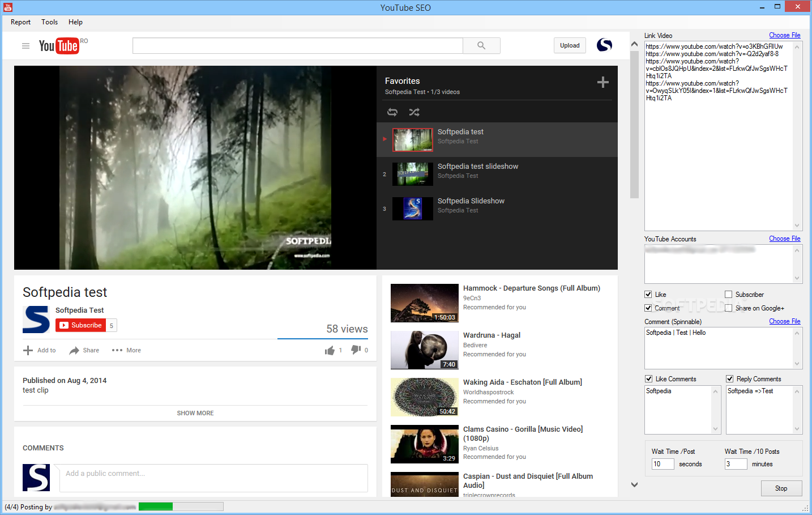Click the thumbs up like icon
This screenshot has height=515, width=812.
(x=330, y=351)
